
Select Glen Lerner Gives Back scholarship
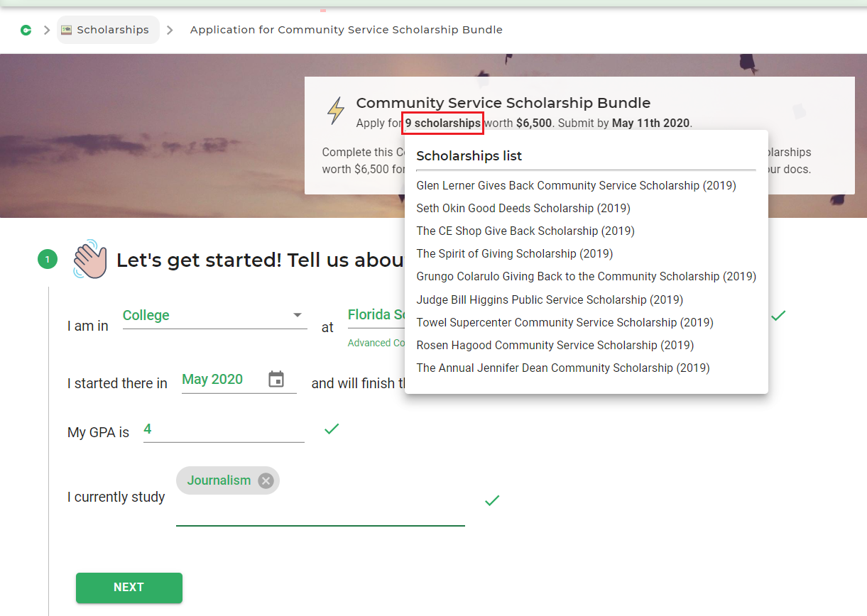tap(576, 186)
